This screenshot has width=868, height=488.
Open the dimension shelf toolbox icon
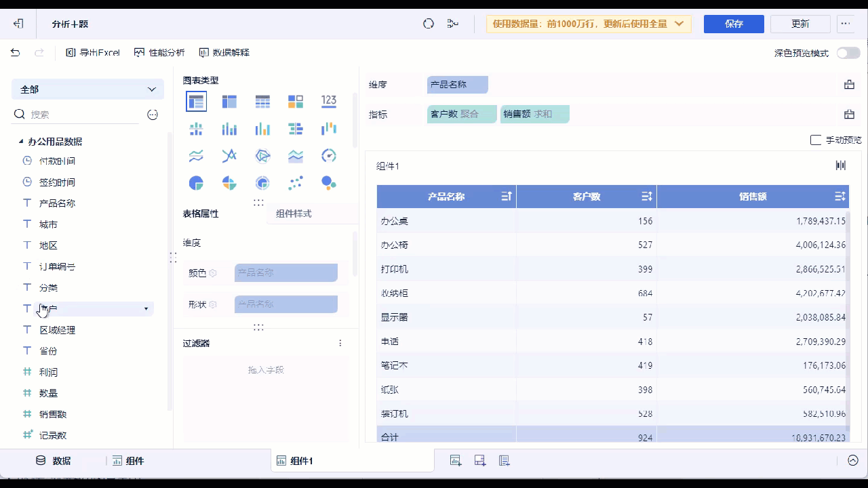[849, 85]
